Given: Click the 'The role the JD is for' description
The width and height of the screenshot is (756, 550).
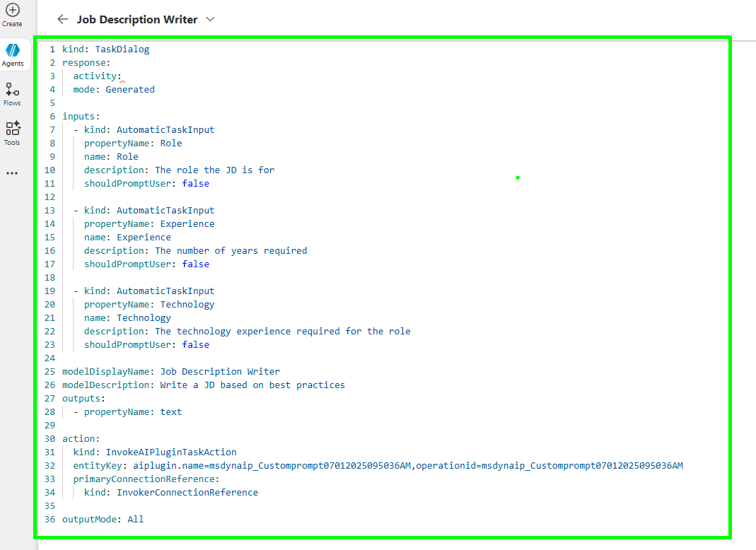Looking at the screenshot, I should pyautogui.click(x=214, y=170).
